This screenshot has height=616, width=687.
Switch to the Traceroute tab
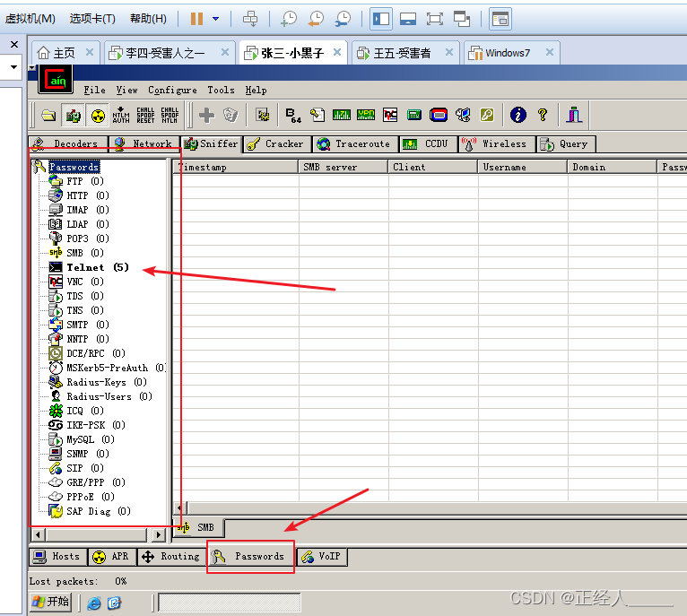click(x=355, y=143)
